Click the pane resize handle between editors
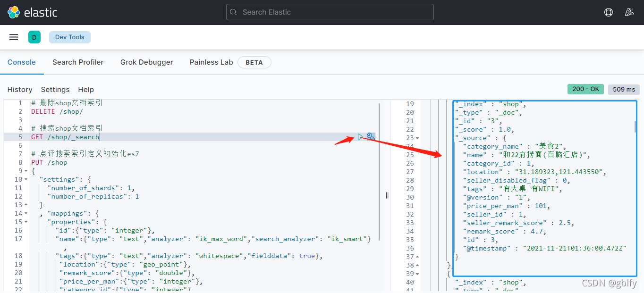This screenshot has height=293, width=644. point(387,195)
